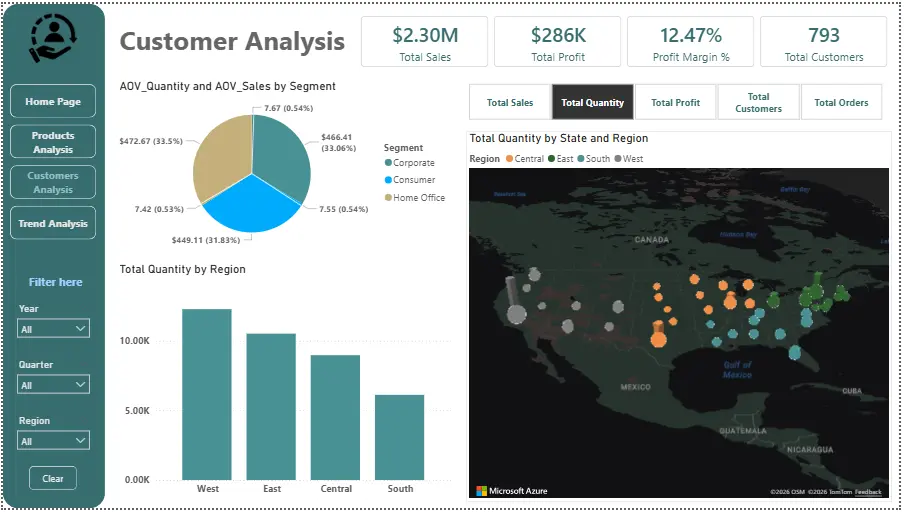The height and width of the screenshot is (512, 904).
Task: Expand the Region filter dropdown
Action: 53,441
